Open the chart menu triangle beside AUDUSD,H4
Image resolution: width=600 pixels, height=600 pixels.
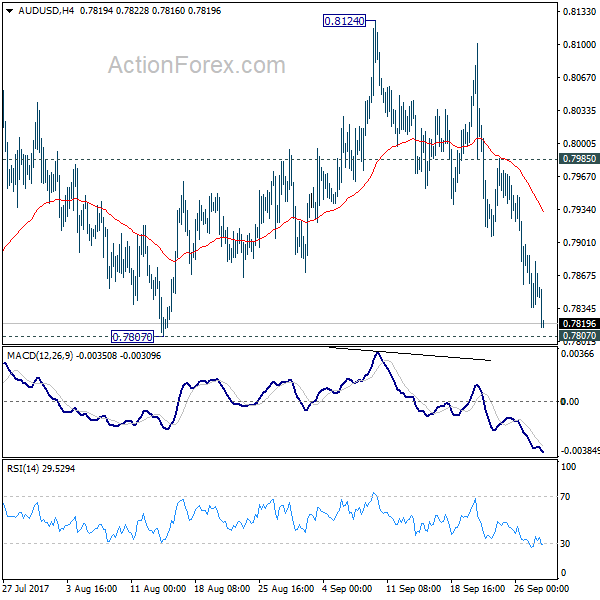click(10, 11)
